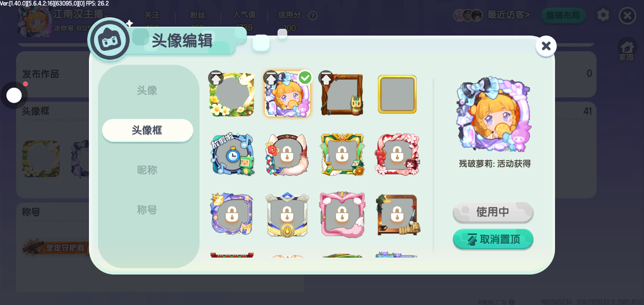
Task: Switch to the 昵称 tab
Action: click(x=147, y=170)
